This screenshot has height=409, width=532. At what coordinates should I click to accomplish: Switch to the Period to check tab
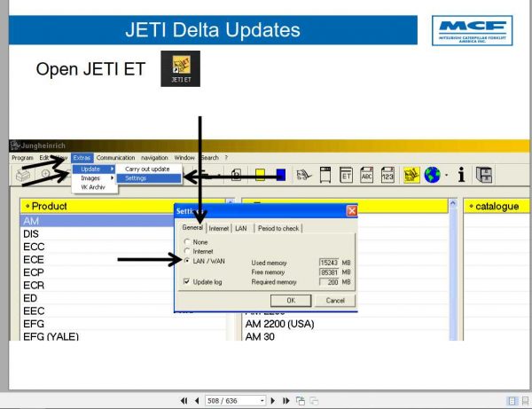278,228
